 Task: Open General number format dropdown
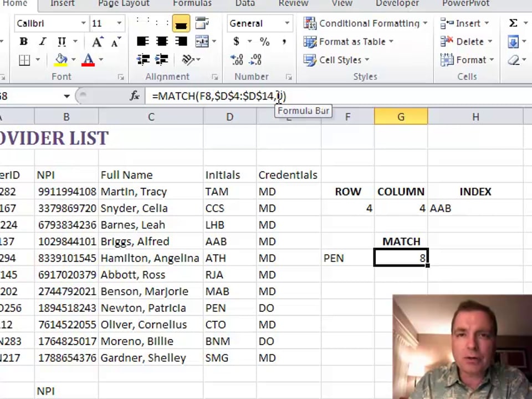(x=287, y=23)
